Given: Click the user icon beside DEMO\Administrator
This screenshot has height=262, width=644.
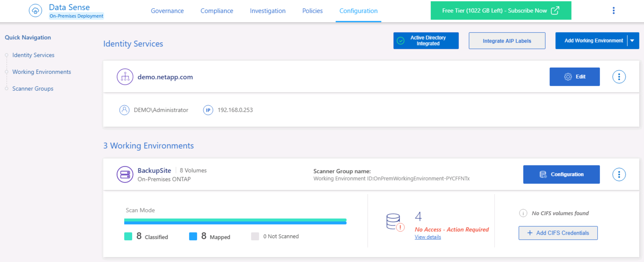Looking at the screenshot, I should (124, 110).
